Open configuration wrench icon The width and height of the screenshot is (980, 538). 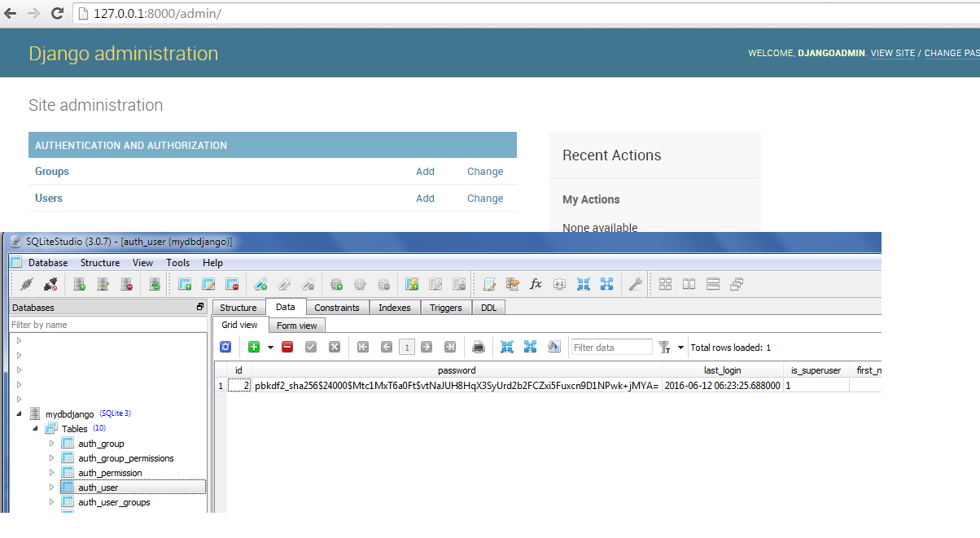coord(636,284)
